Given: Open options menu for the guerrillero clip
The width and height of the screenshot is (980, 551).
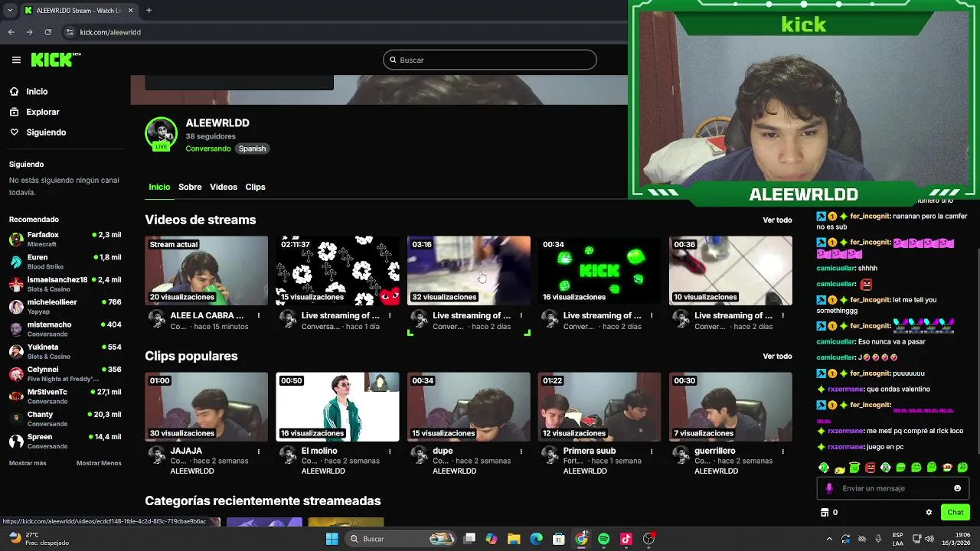Looking at the screenshot, I should pos(782,452).
